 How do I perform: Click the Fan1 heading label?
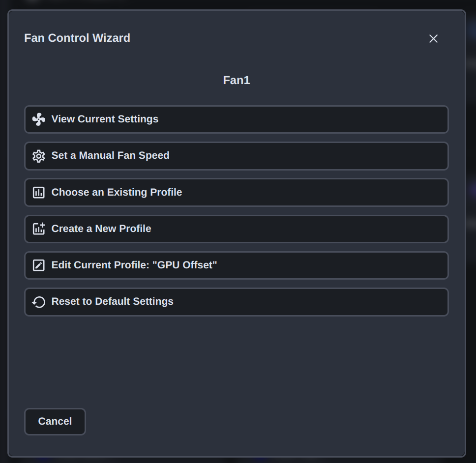click(236, 80)
